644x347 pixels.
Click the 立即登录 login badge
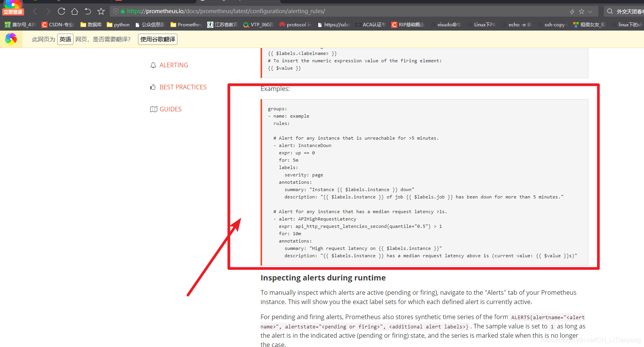coord(13,12)
